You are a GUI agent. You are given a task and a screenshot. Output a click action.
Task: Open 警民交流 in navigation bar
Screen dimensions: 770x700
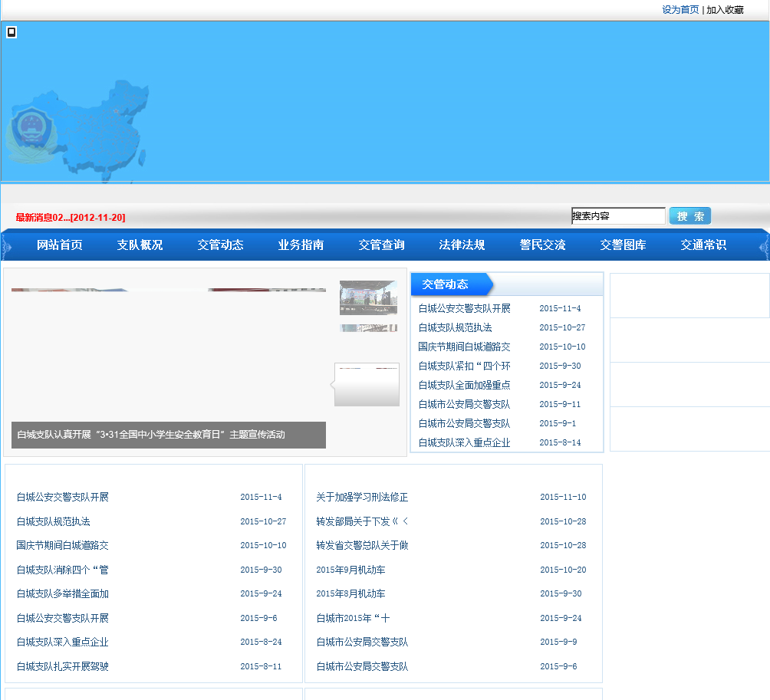point(543,245)
